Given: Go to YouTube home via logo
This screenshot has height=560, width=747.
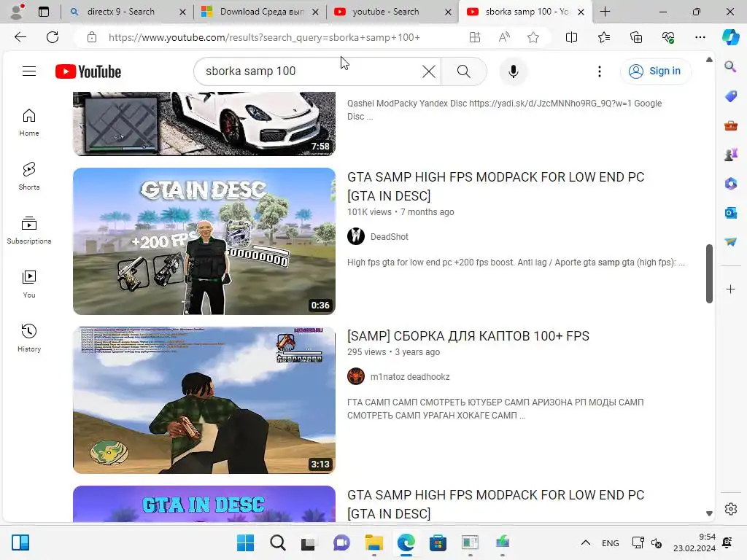Looking at the screenshot, I should pos(88,71).
